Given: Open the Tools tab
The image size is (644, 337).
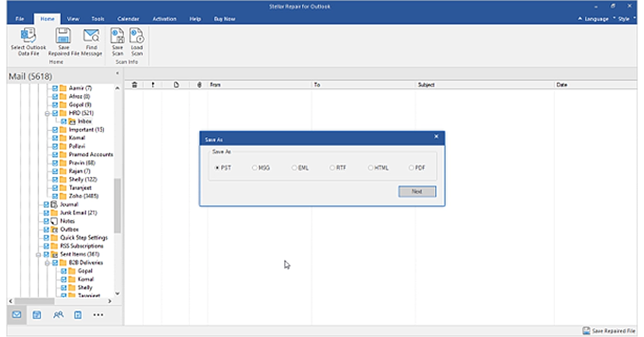Looking at the screenshot, I should tap(98, 19).
